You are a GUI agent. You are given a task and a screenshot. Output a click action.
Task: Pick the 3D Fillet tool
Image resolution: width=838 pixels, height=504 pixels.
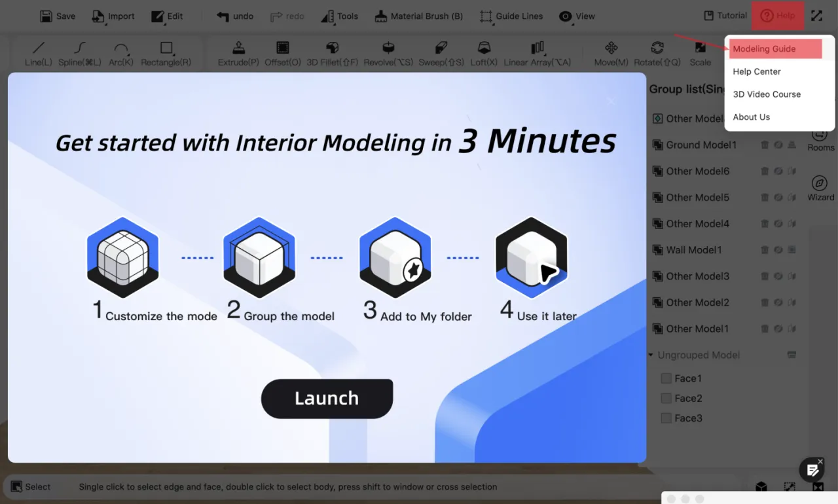[x=332, y=54]
